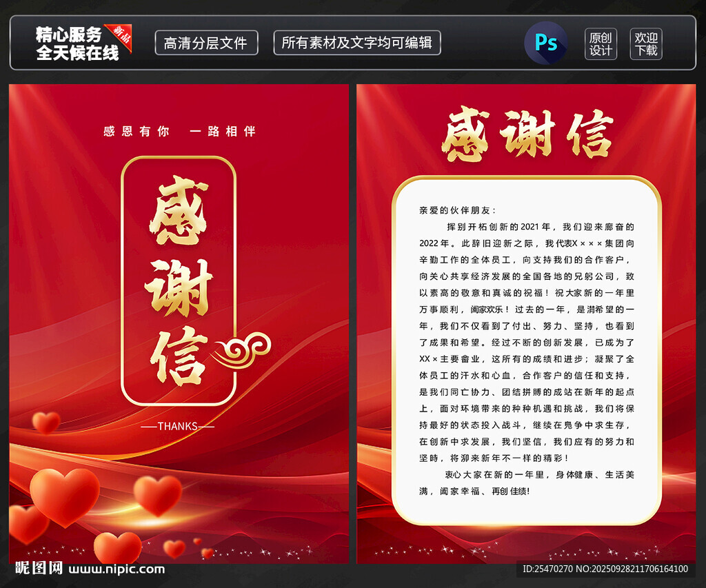Click the 亲爱的伙伴朋友 greeting line
Image resolution: width=706 pixels, height=588 pixels.
(457, 210)
